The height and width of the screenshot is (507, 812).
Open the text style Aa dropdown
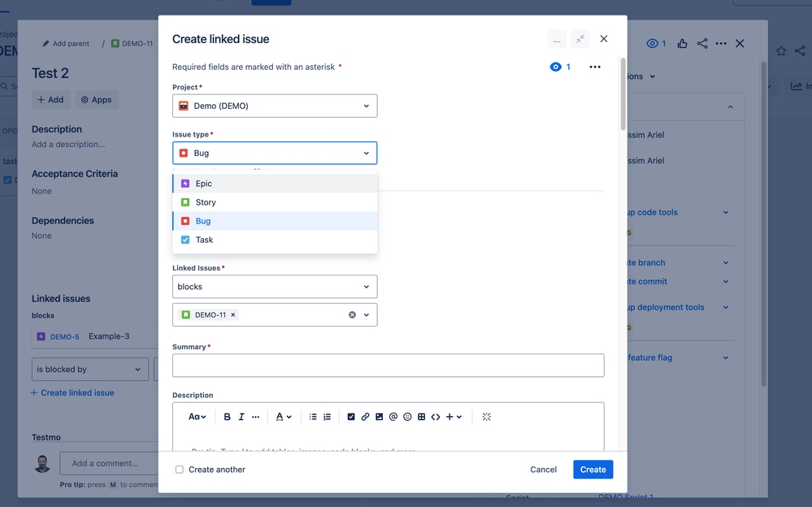[x=198, y=417]
